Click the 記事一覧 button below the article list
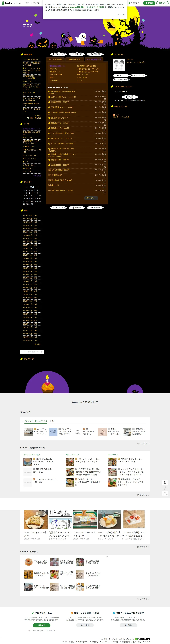Image resolution: width=170 pixels, height=644 pixels. coord(77,207)
